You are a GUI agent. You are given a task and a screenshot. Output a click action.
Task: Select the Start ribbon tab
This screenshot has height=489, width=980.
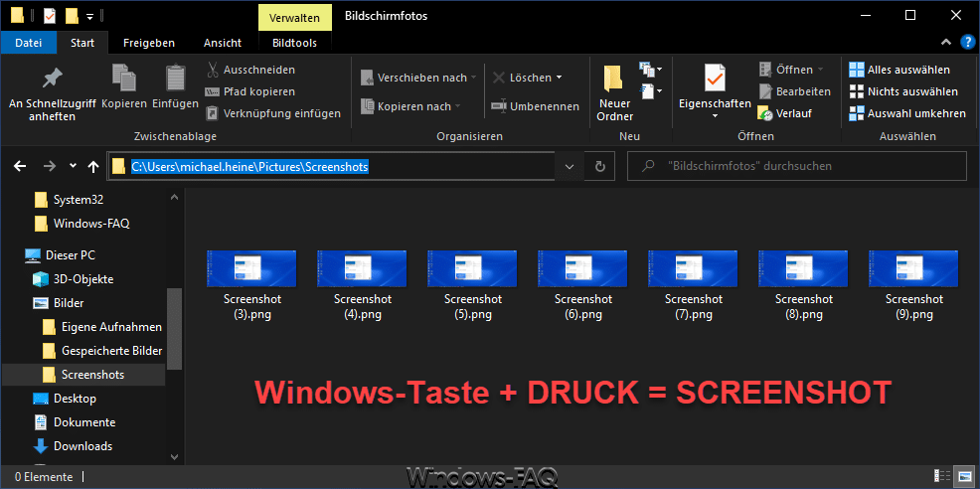click(82, 43)
